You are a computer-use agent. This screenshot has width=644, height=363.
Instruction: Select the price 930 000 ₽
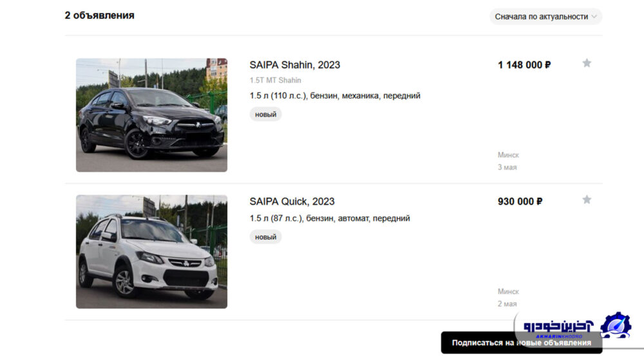(x=520, y=201)
